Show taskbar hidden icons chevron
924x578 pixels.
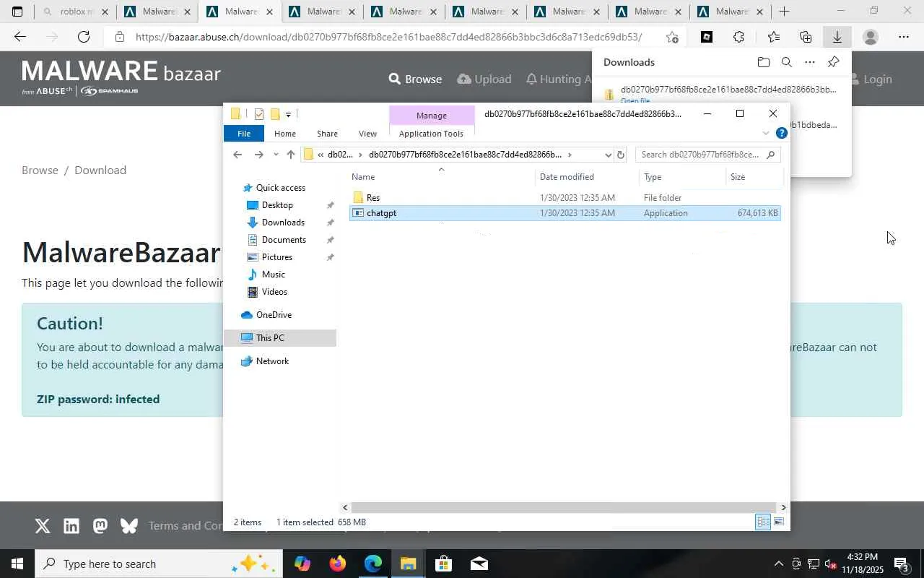pyautogui.click(x=778, y=564)
